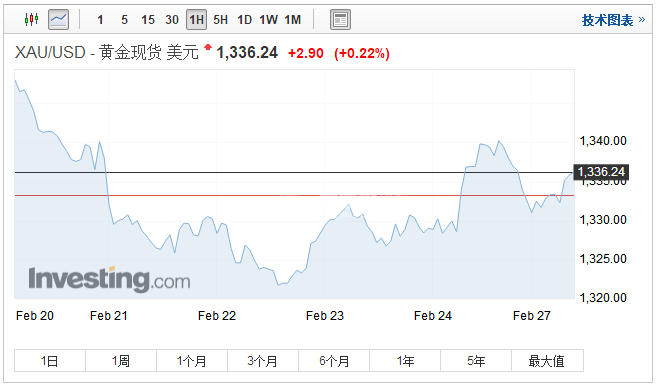The width and height of the screenshot is (656, 386).
Task: Click the red up arrow indicator
Action: pos(208,47)
